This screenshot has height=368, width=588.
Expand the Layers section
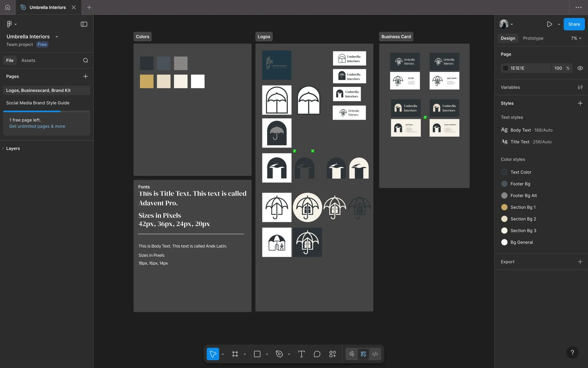pyautogui.click(x=13, y=149)
